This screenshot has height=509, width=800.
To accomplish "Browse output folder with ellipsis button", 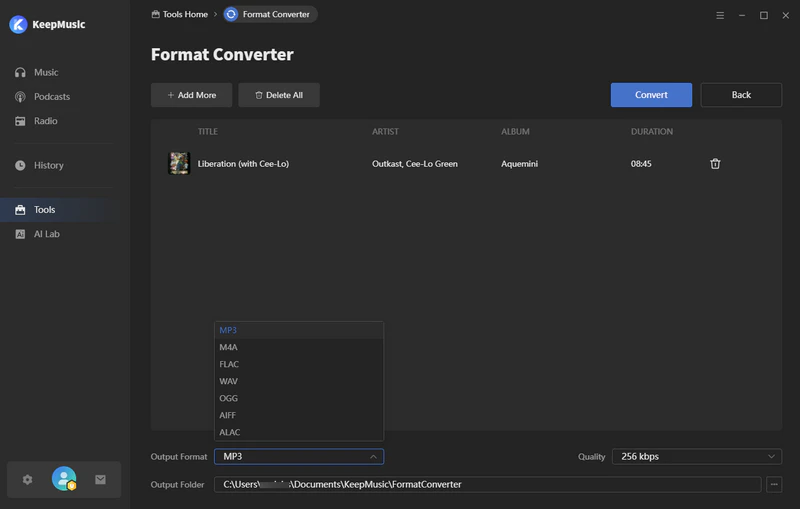I will 774,485.
